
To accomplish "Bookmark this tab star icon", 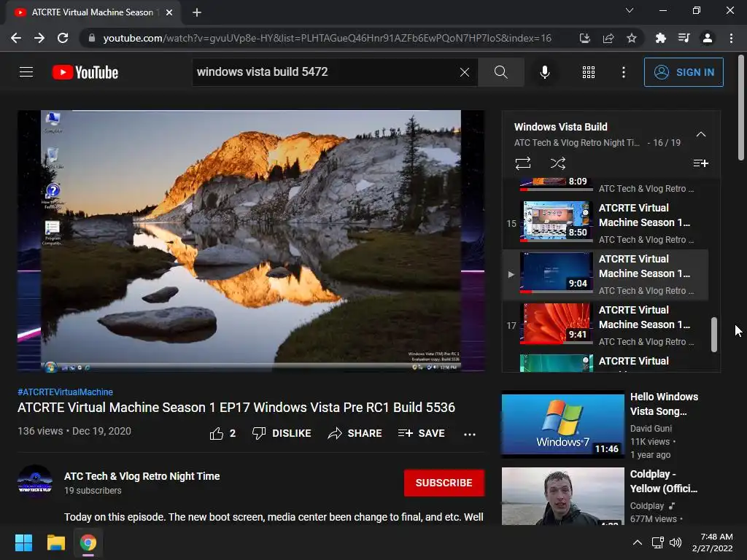I will click(x=631, y=38).
